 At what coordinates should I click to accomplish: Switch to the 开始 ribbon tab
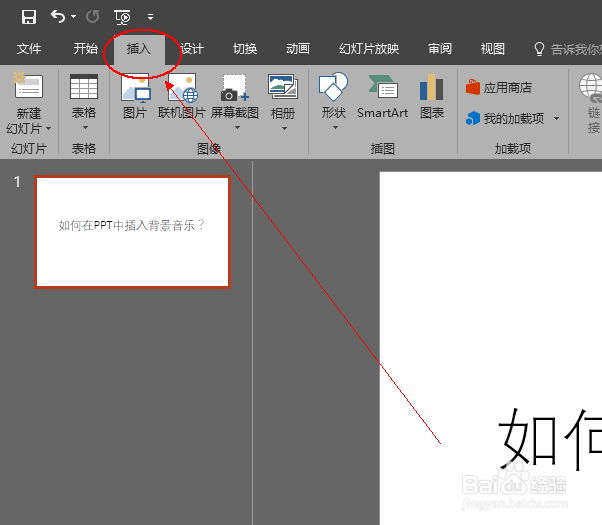tap(86, 49)
